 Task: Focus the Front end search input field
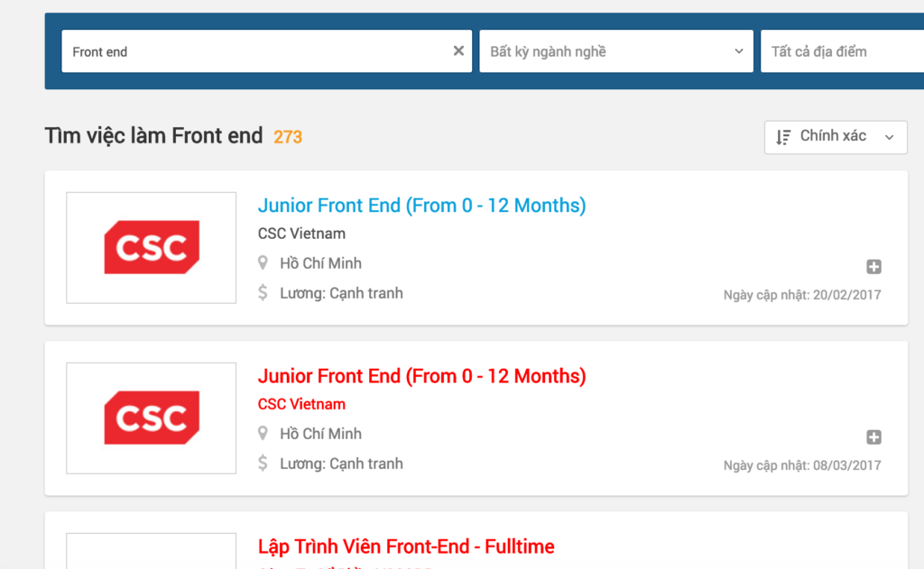click(x=256, y=51)
